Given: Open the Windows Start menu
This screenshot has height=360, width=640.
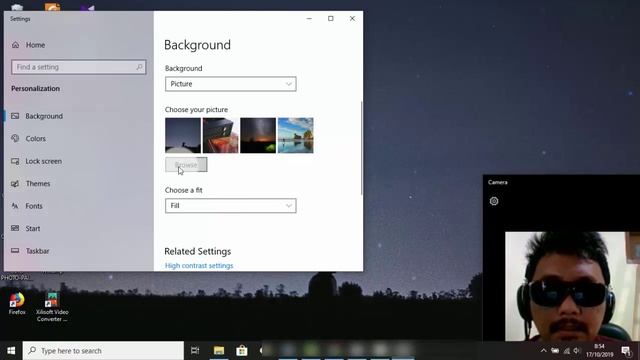Looking at the screenshot, I should pos(11,351).
